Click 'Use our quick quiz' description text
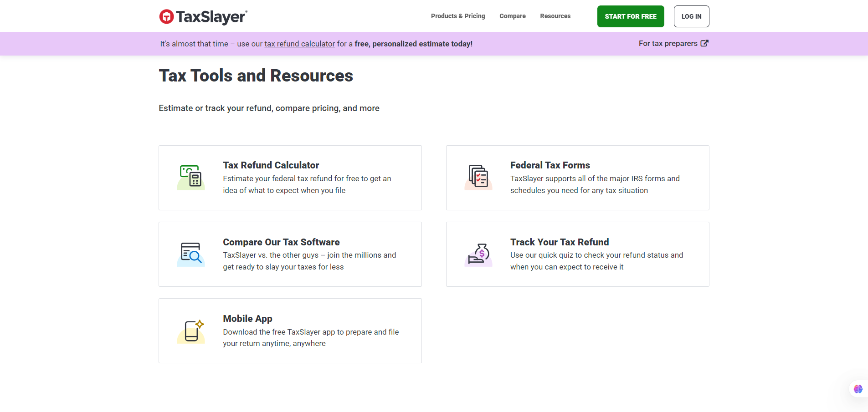This screenshot has width=868, height=412. tap(597, 261)
